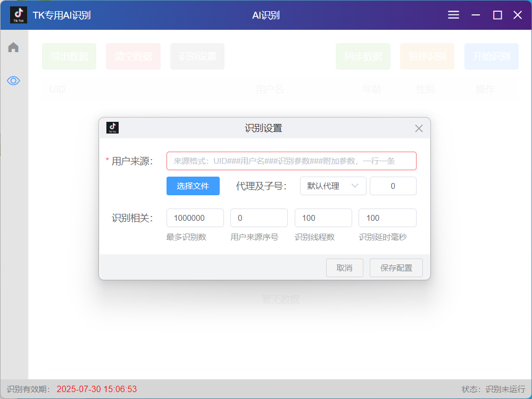Click the 状态:识别未运行 status text

(493, 389)
